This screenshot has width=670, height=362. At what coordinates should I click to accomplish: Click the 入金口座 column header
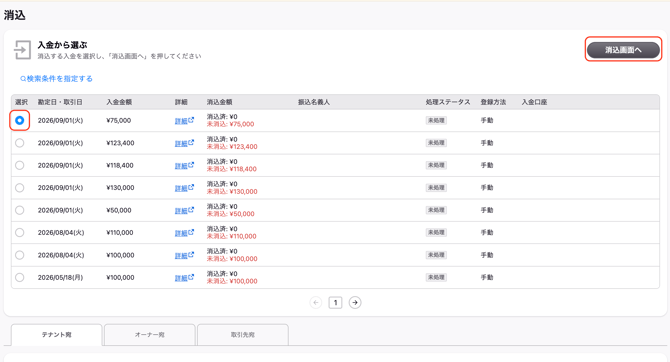click(x=534, y=102)
